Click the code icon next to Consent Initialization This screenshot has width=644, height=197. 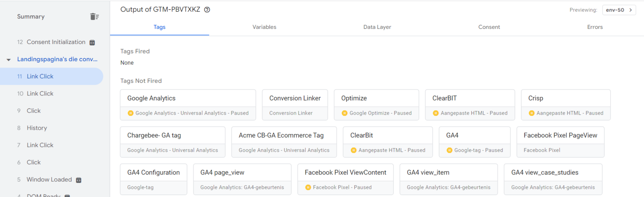(92, 43)
